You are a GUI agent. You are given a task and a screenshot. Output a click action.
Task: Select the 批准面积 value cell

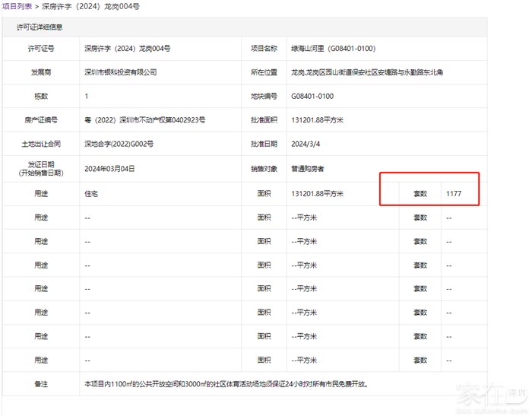318,120
